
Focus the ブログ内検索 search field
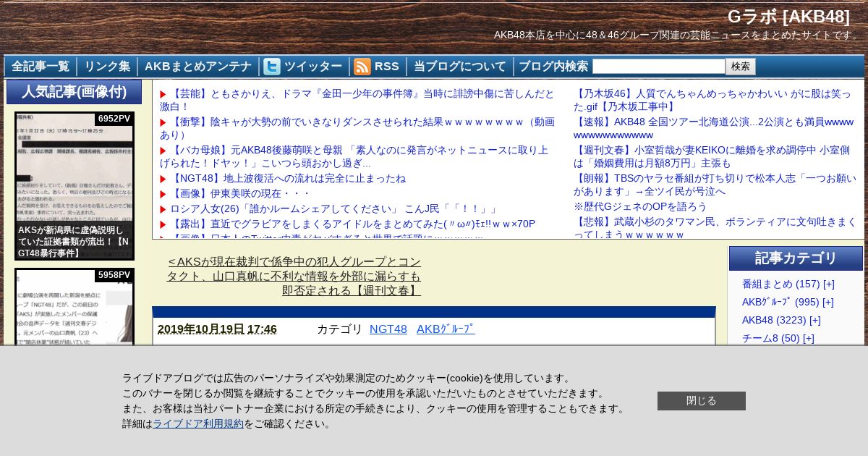[659, 67]
